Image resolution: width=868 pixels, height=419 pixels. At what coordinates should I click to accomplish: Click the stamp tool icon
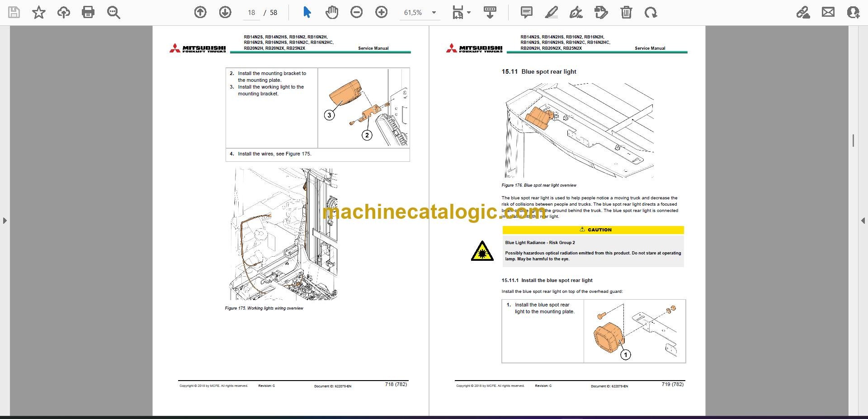point(601,12)
